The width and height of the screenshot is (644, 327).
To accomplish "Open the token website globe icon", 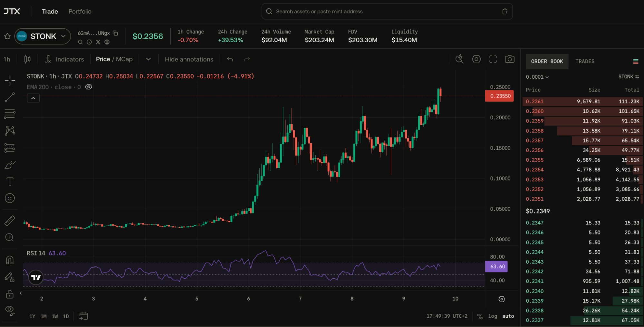I will pyautogui.click(x=107, y=42).
